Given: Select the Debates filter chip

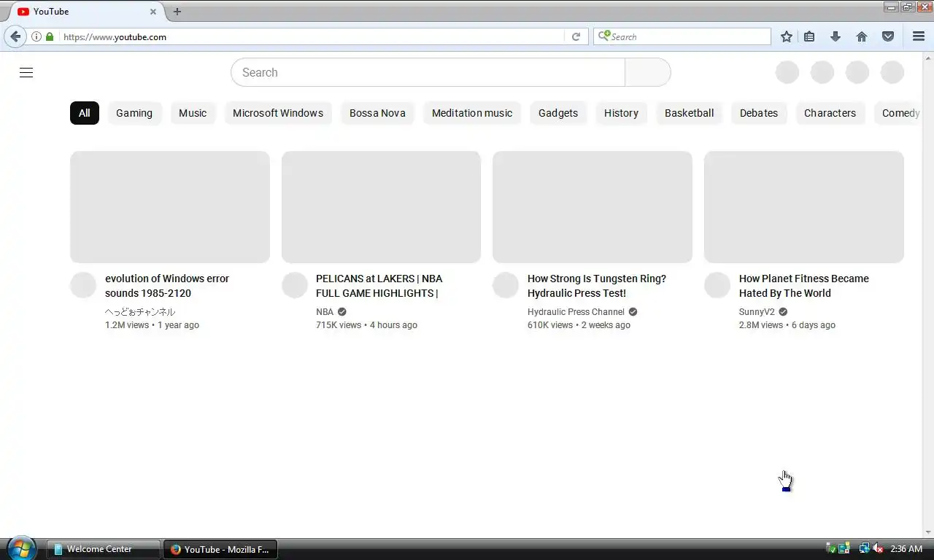Looking at the screenshot, I should point(759,113).
